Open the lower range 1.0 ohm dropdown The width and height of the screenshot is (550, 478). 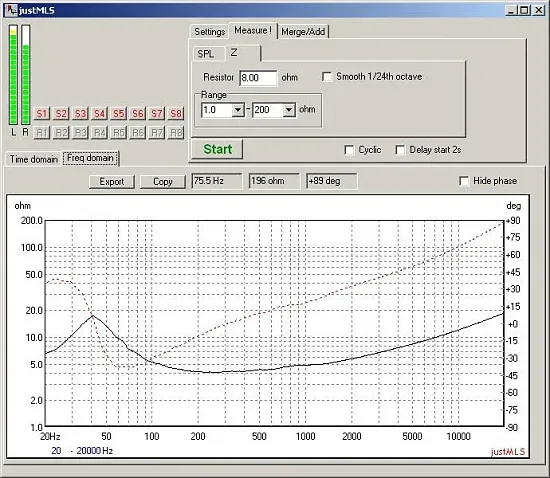(238, 110)
